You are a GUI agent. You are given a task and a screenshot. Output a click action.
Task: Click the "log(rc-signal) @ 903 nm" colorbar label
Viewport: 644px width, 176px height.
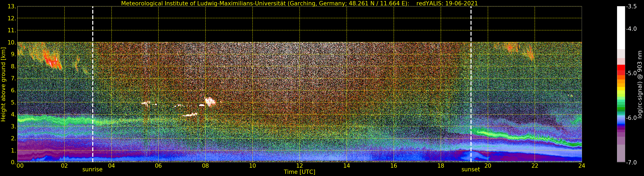point(640,84)
